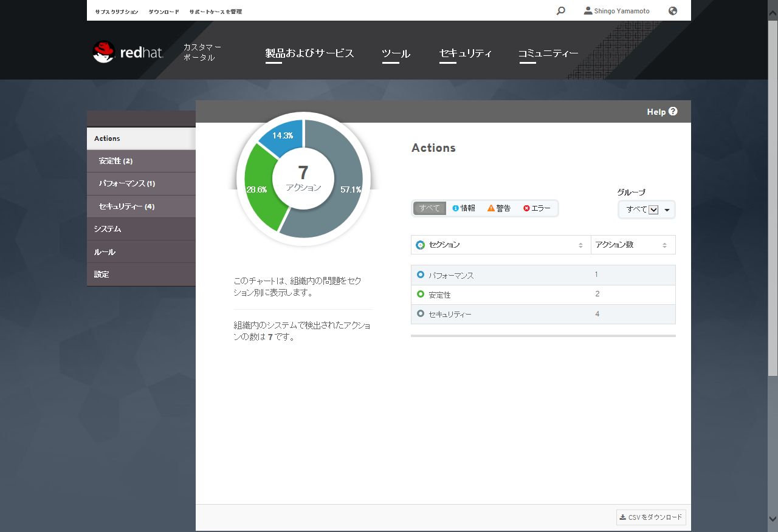The image size is (778, 532).
Task: Click the パフォーマンス row circle icon
Action: 421,275
